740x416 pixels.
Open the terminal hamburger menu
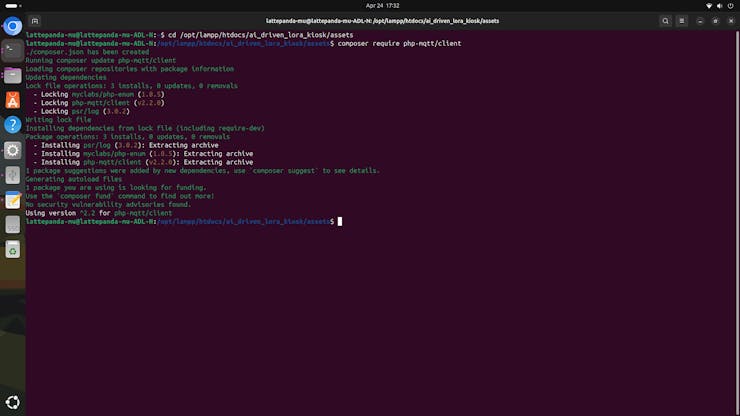[682, 21]
